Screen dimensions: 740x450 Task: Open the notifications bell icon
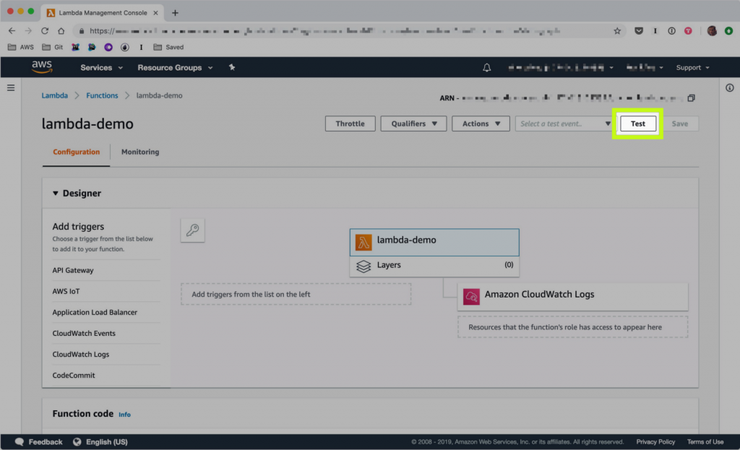[x=487, y=67]
